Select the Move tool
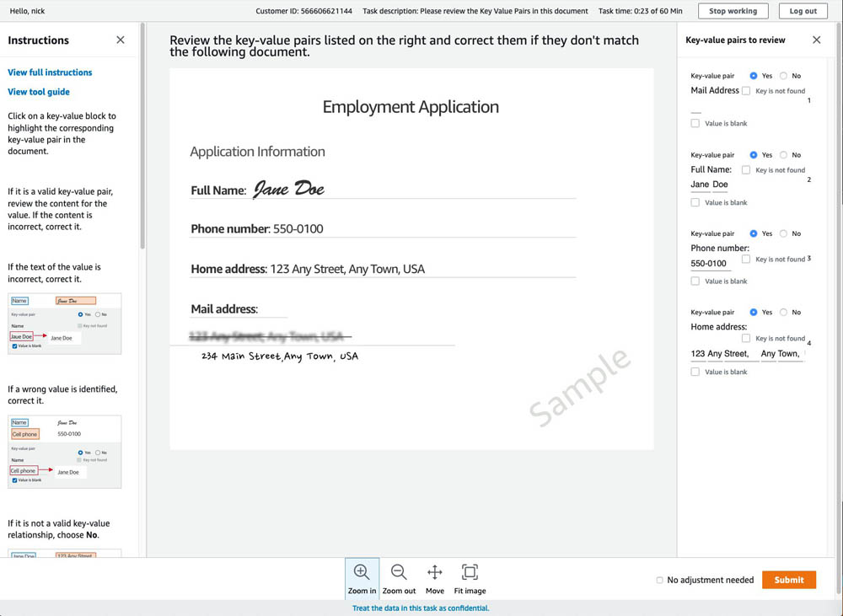 tap(434, 578)
